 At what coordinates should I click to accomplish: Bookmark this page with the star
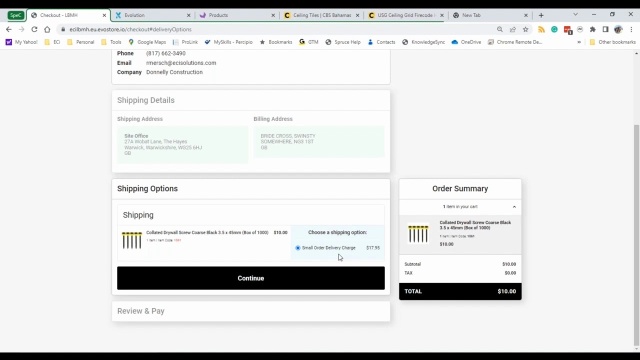(x=526, y=29)
